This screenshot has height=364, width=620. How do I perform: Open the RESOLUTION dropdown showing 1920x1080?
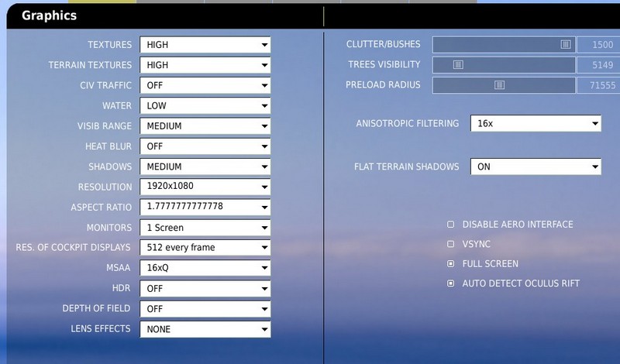click(205, 187)
